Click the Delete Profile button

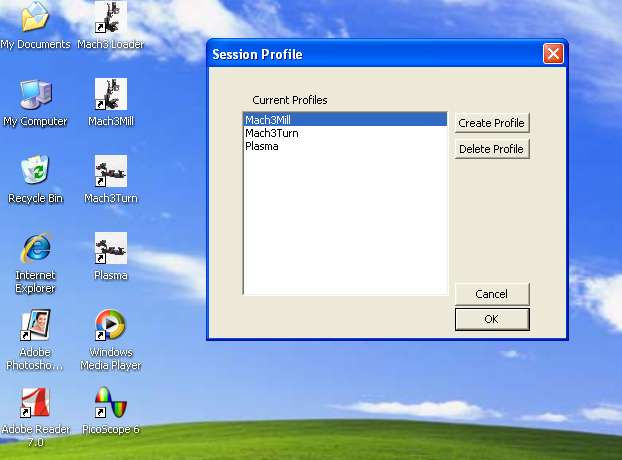pyautogui.click(x=492, y=149)
